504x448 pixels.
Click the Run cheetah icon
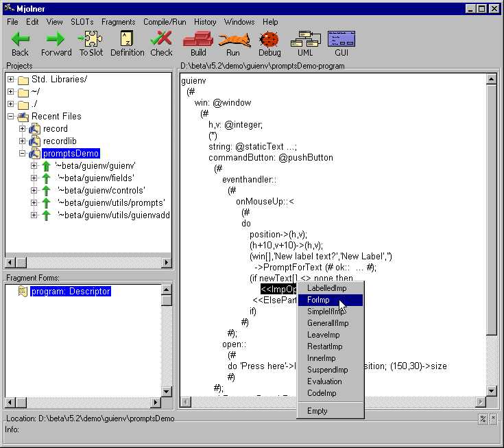[233, 39]
